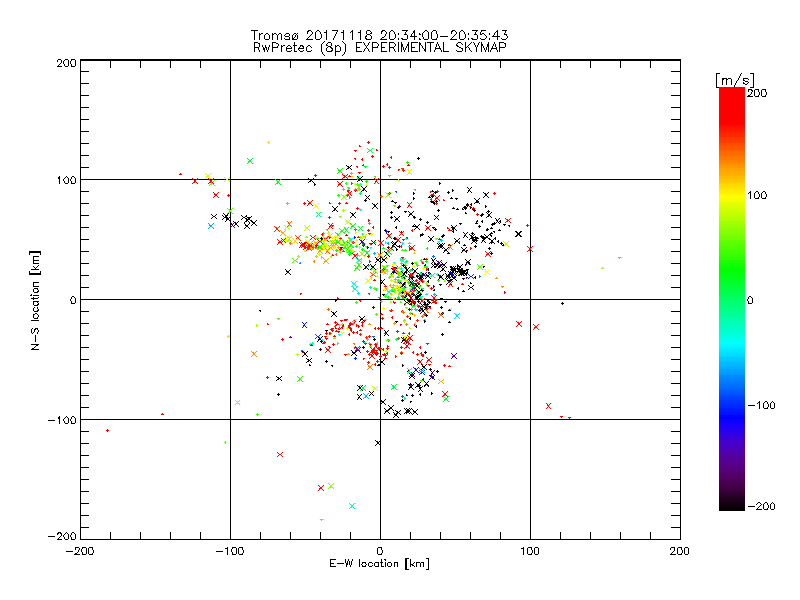The height and width of the screenshot is (600, 800).
Task: Click the colorbar tick label '-200'
Action: click(x=761, y=507)
